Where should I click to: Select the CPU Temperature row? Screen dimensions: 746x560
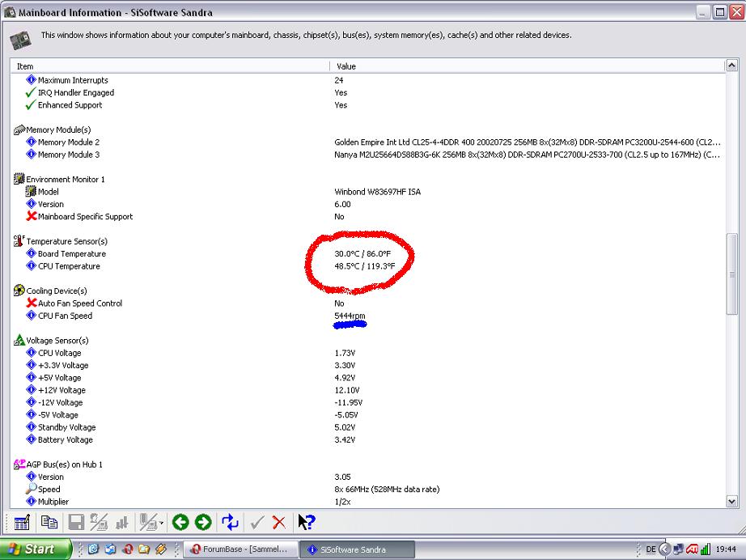click(x=367, y=266)
